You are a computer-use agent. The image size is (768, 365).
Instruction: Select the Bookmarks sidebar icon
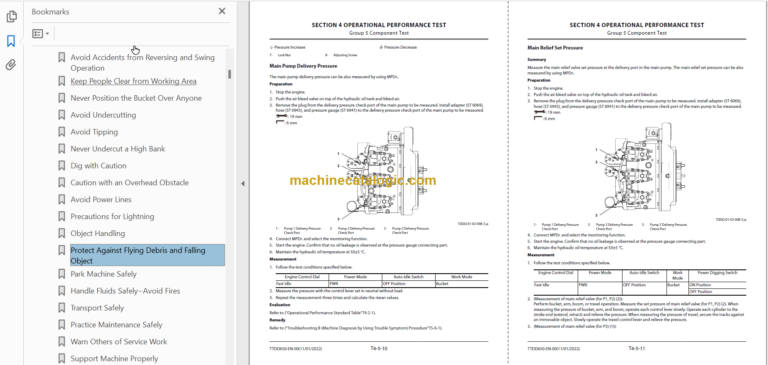tap(11, 41)
